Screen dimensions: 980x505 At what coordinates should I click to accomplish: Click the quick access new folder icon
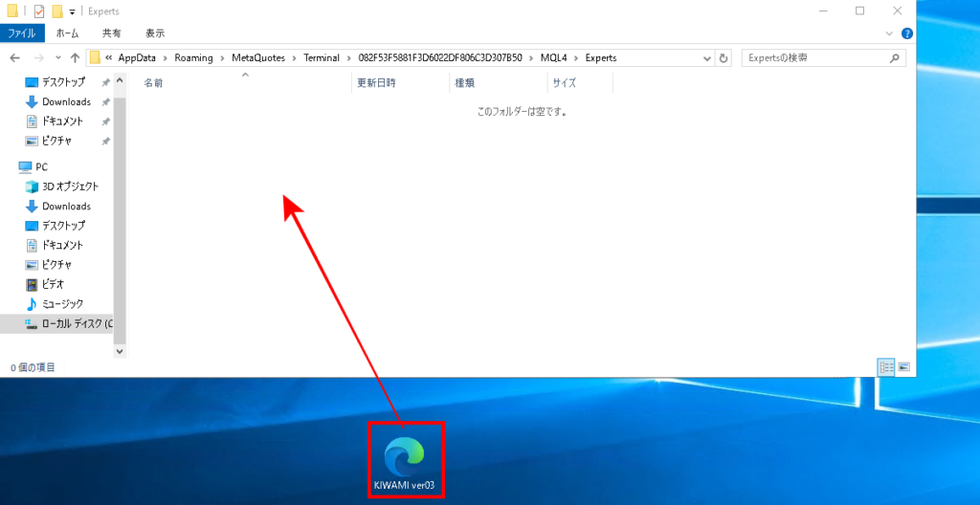57,11
